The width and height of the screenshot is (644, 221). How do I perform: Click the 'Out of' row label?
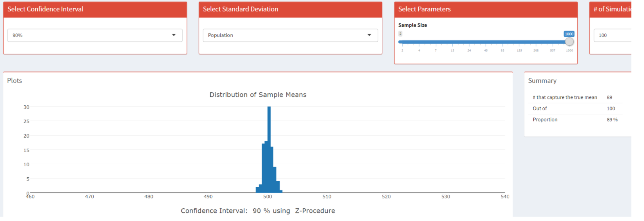click(540, 109)
